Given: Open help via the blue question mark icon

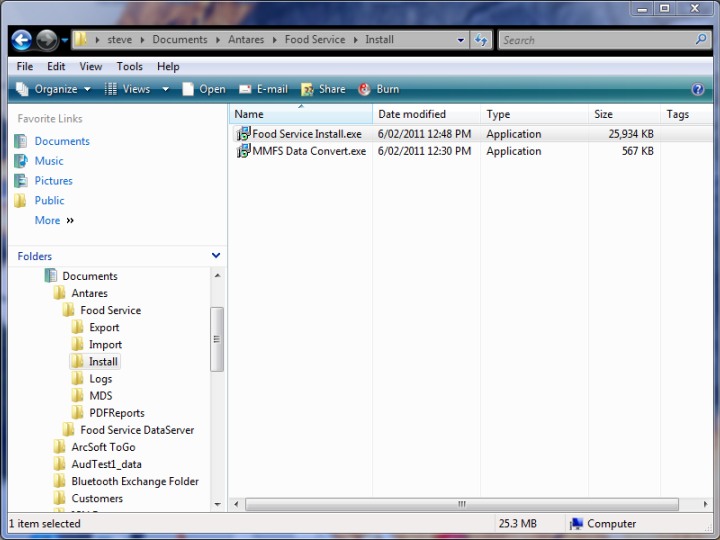Looking at the screenshot, I should [698, 89].
